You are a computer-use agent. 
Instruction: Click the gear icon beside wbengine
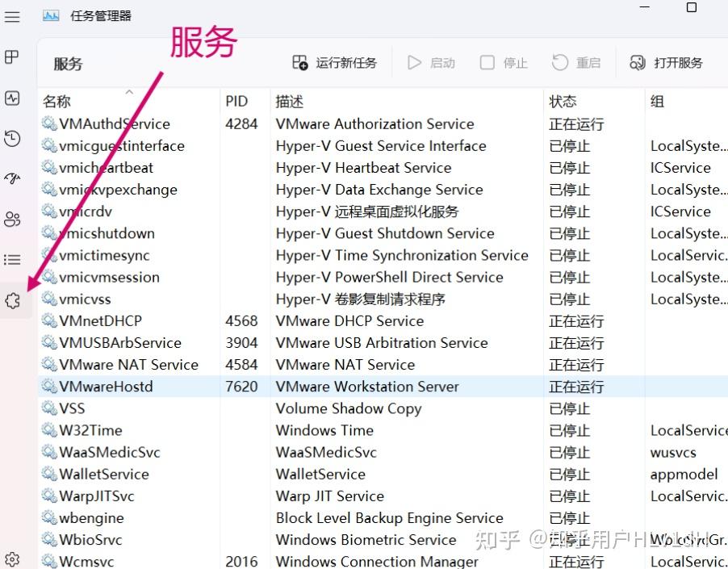pyautogui.click(x=49, y=517)
